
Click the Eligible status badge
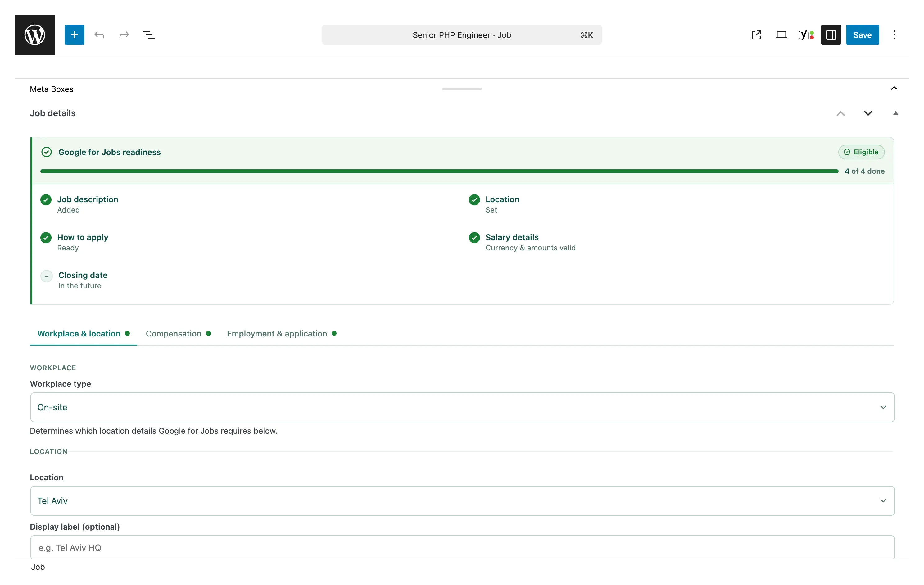tap(862, 152)
